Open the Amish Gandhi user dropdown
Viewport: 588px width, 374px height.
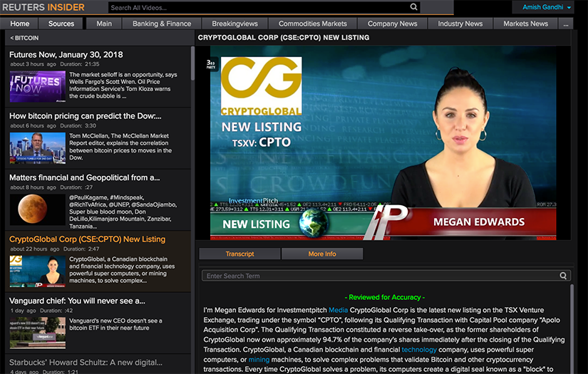click(x=547, y=7)
